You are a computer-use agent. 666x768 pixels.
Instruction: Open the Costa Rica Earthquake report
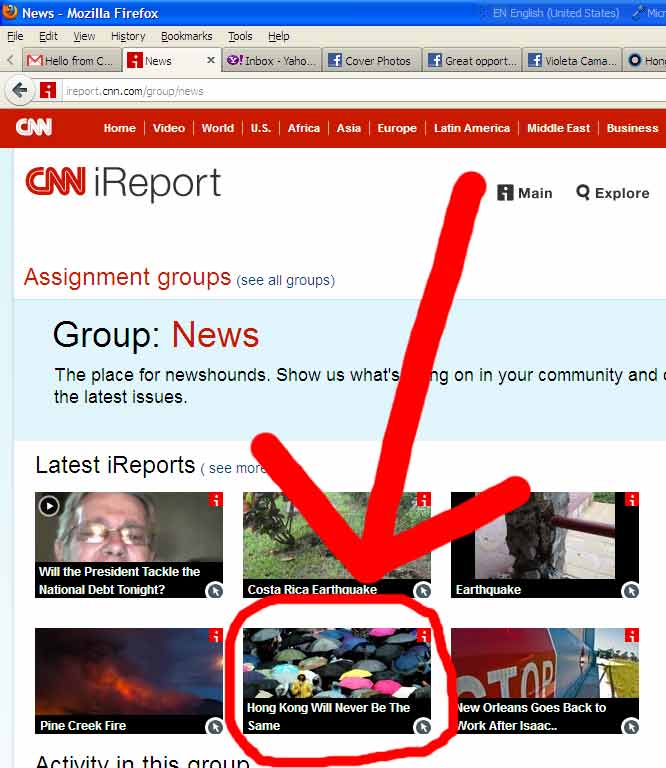tap(337, 545)
